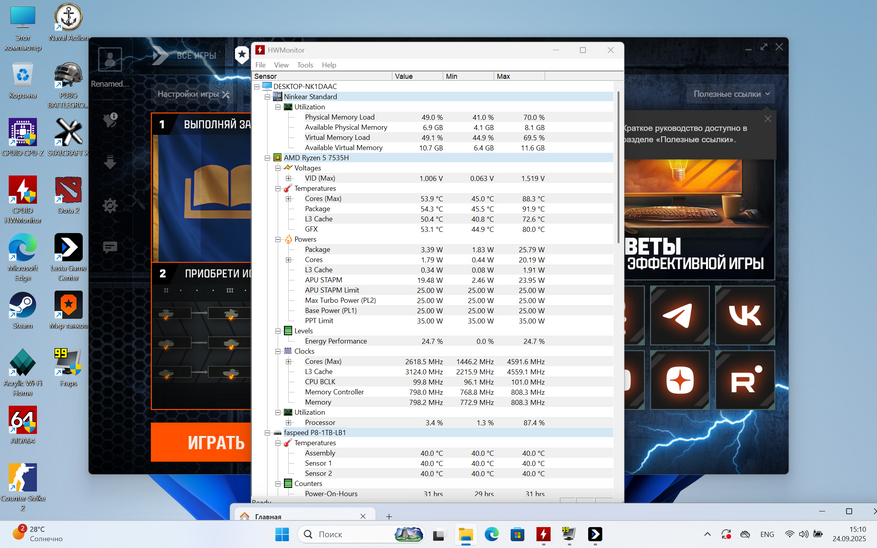
Task: Open the Tools menu in HWMonitor
Action: point(305,65)
